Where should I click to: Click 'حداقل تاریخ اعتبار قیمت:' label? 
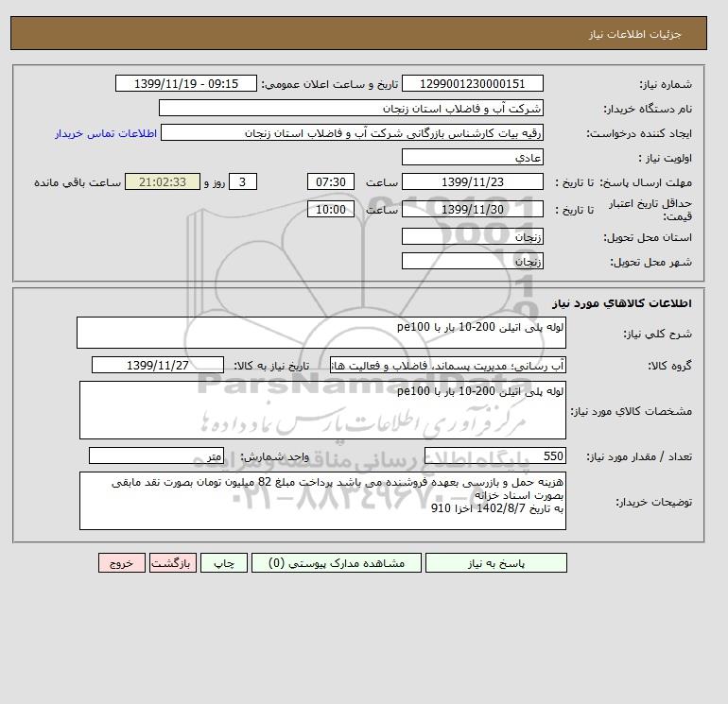pos(650,210)
